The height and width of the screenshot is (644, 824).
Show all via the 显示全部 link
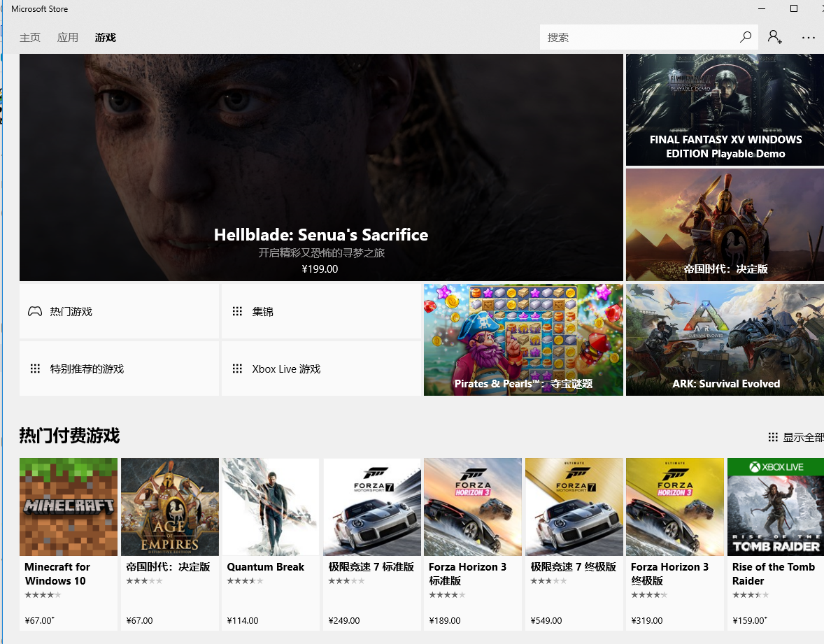803,437
